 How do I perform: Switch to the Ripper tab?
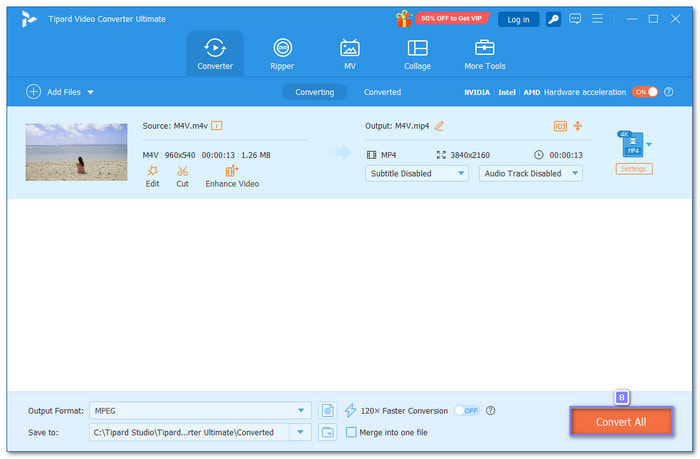point(282,54)
